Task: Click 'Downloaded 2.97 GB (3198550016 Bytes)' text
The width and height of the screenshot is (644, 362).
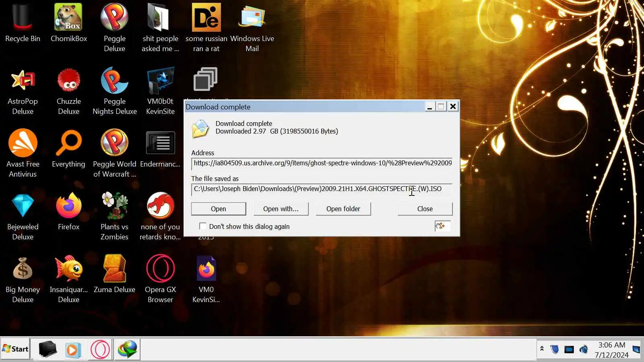Action: click(x=277, y=132)
